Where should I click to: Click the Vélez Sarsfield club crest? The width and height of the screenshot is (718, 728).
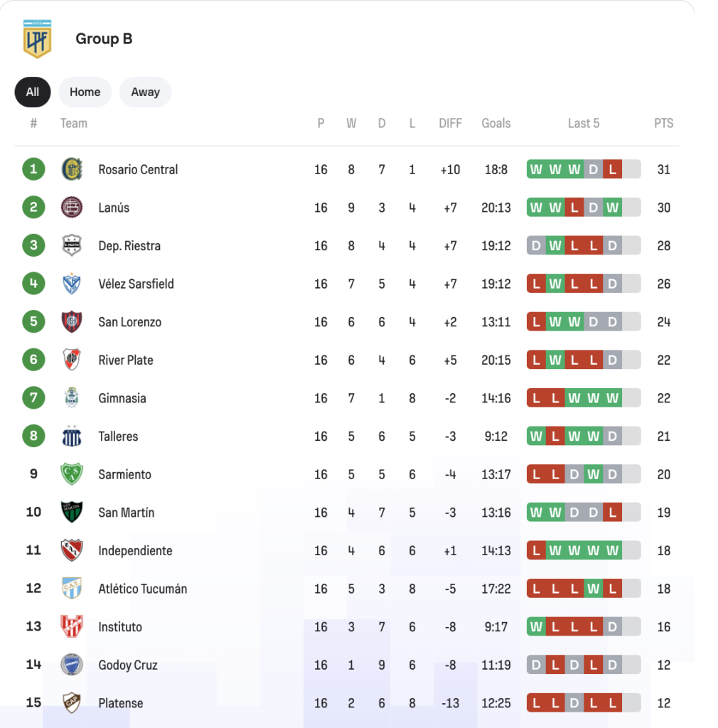tap(72, 284)
